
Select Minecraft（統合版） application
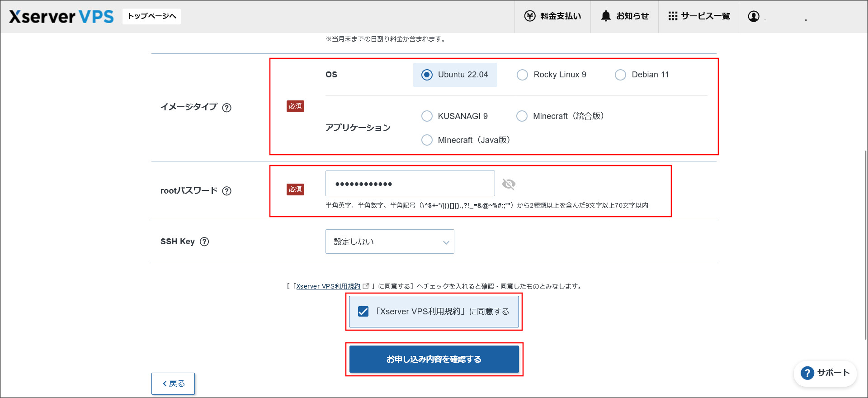click(x=560, y=116)
